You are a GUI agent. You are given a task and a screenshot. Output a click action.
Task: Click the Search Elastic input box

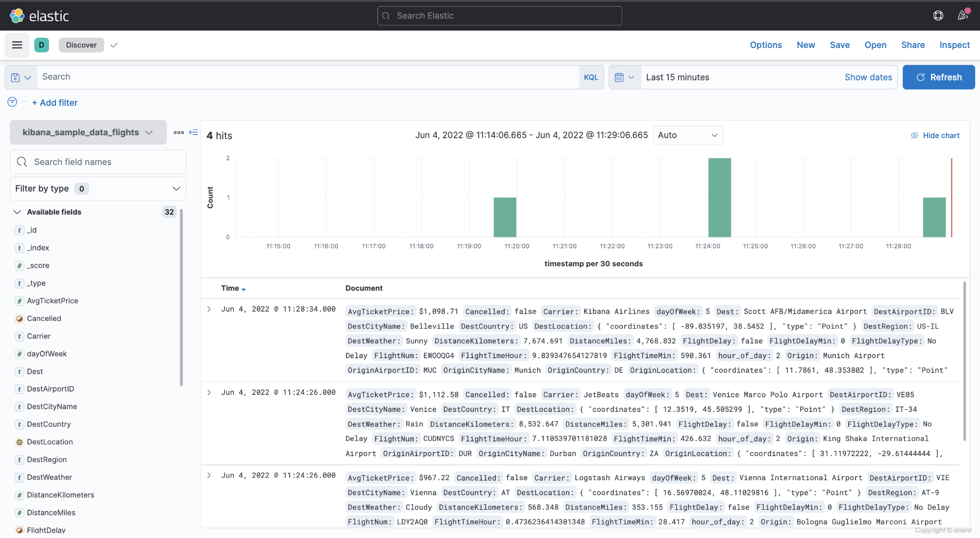[x=500, y=16]
